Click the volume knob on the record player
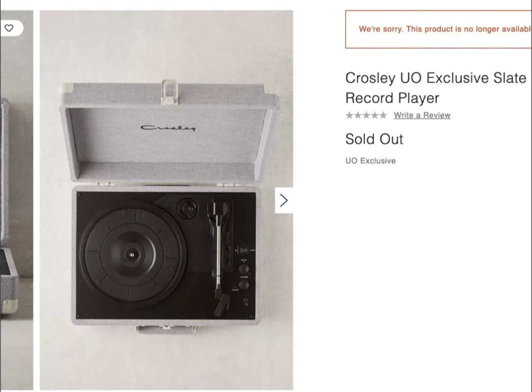 tap(244, 285)
